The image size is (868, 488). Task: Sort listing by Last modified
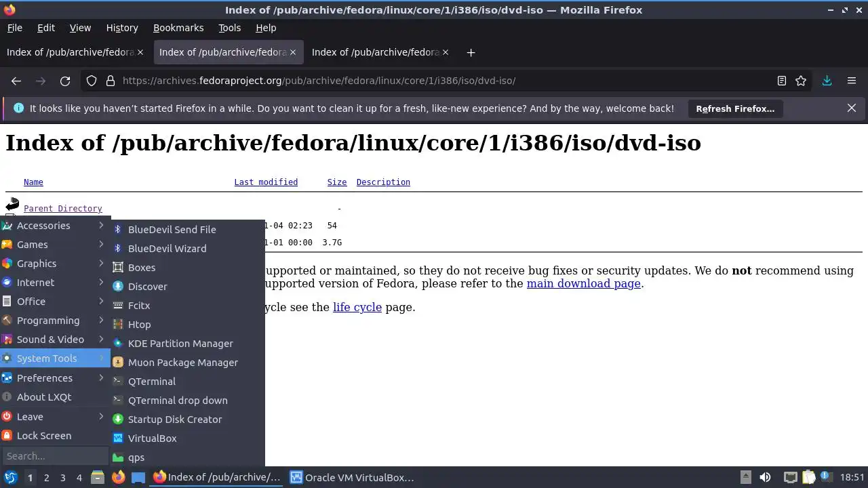point(266,182)
